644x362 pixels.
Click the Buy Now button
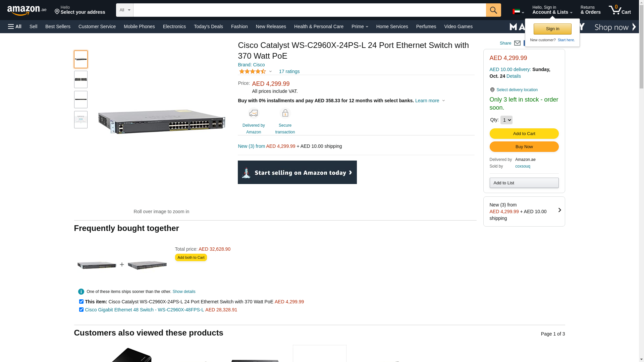coord(524,147)
